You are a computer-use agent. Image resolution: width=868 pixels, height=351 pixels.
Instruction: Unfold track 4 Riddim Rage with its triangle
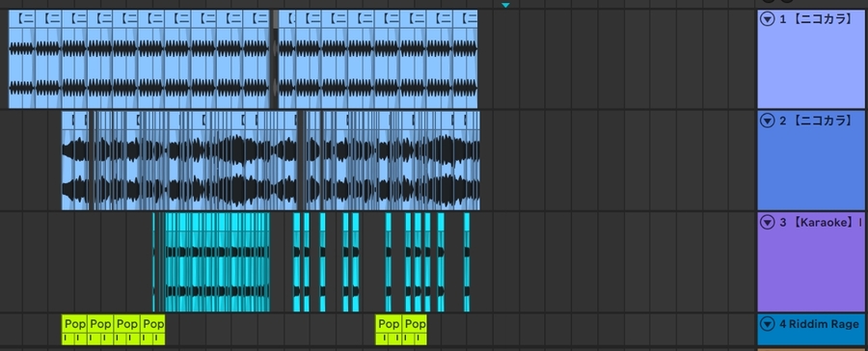(768, 324)
